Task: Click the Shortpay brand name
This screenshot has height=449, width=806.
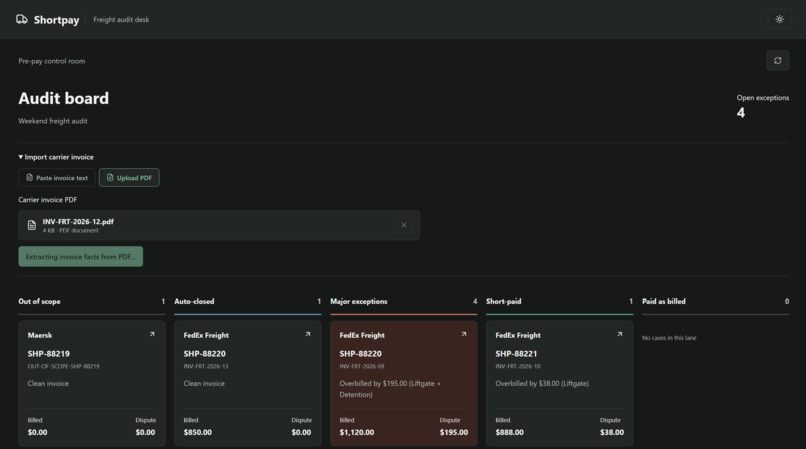Action: 57,20
